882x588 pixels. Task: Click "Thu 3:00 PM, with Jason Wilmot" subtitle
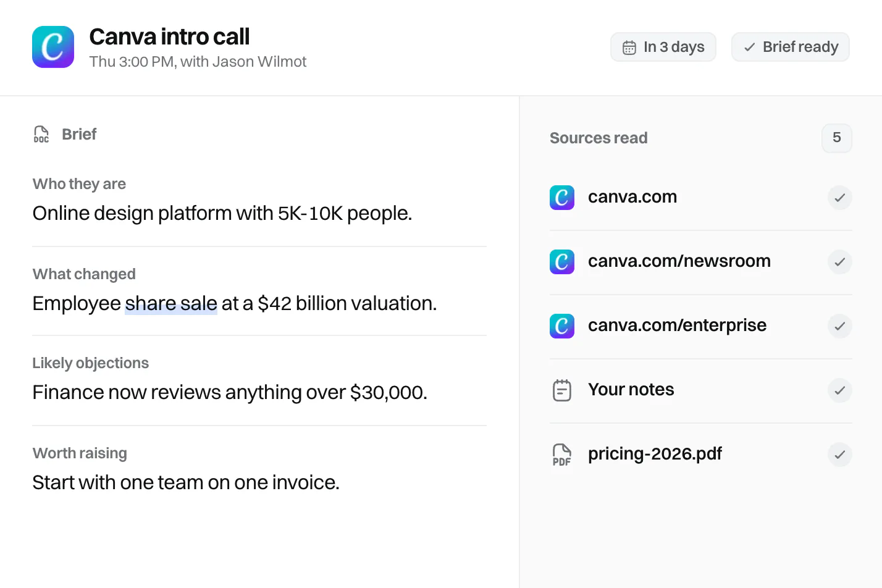198,62
